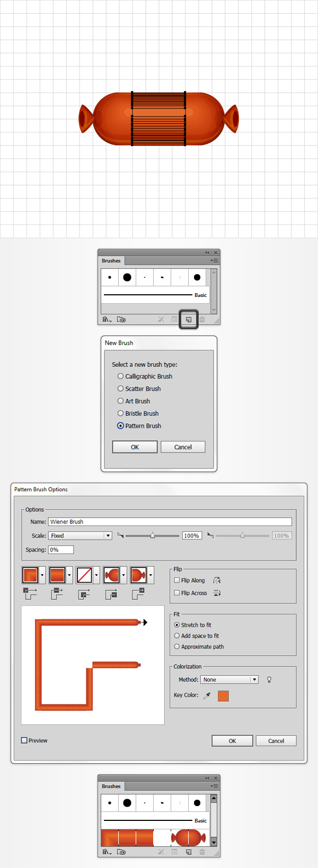This screenshot has width=318, height=868.
Task: Select Pattern Brush option
Action: [139, 426]
